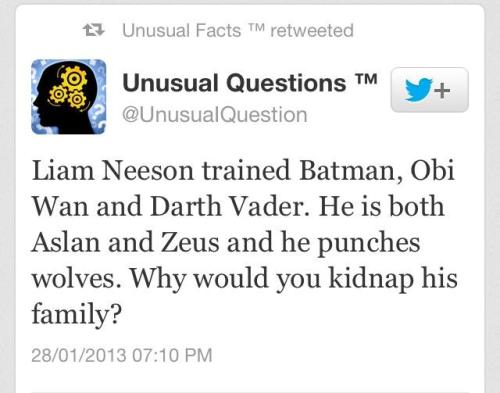Open tweet timestamp 28/01/2013 07:10 PM
Viewport: 500px width, 393px height.
click(122, 355)
